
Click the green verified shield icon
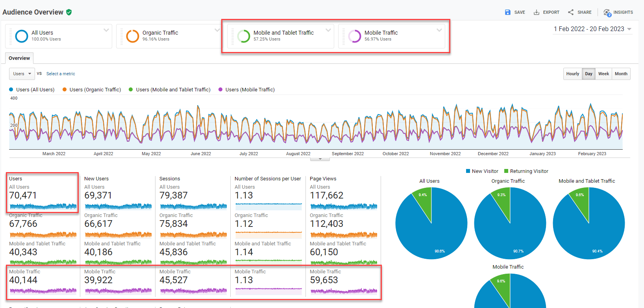point(69,12)
